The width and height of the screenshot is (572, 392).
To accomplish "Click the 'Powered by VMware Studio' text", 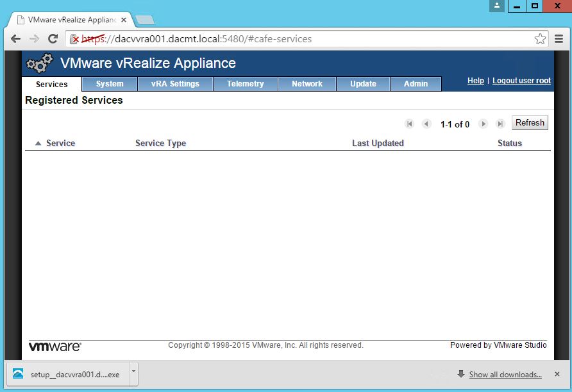I will point(498,345).
